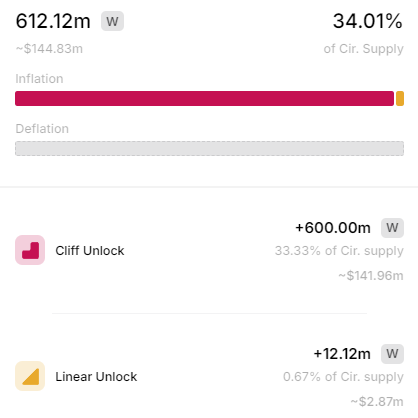Click the pink Cliff Unlock icon
Screen dimensions: 418x418
pyautogui.click(x=30, y=250)
